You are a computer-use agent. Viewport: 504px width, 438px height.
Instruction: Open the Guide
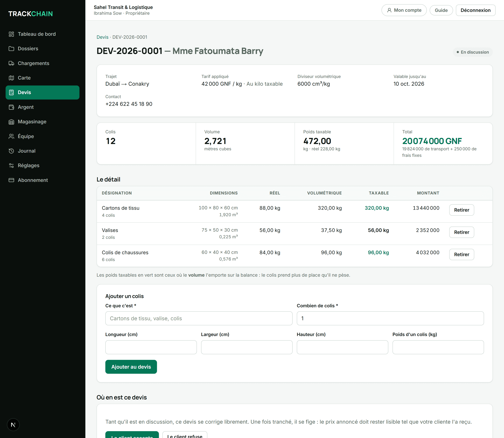pos(441,10)
